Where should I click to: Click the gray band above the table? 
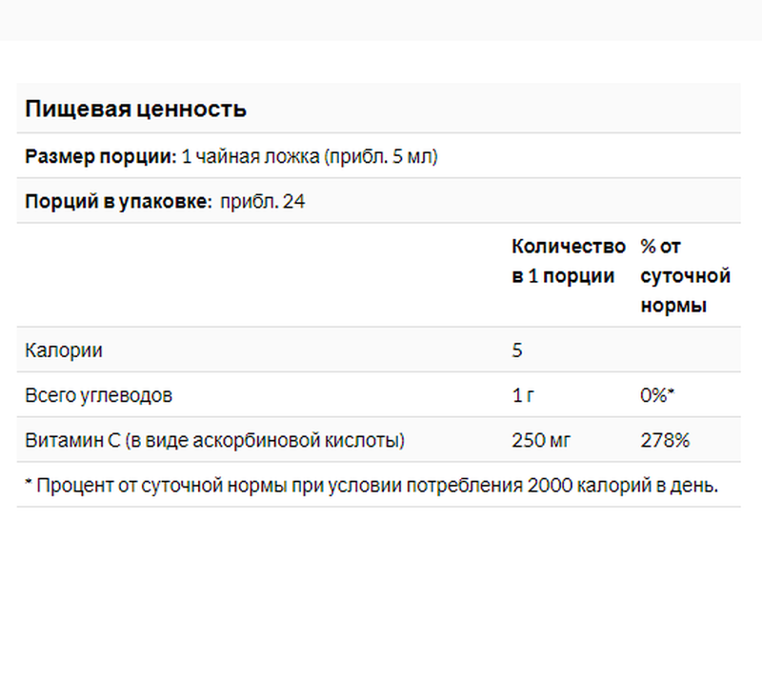coord(381,20)
